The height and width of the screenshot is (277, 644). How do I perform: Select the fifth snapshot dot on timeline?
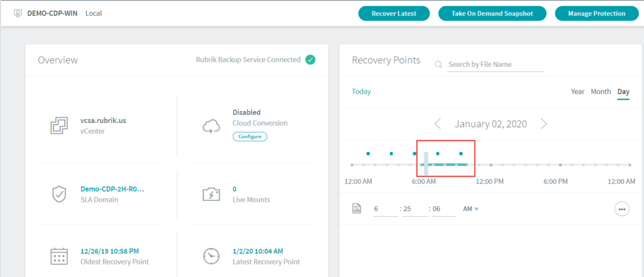click(461, 153)
